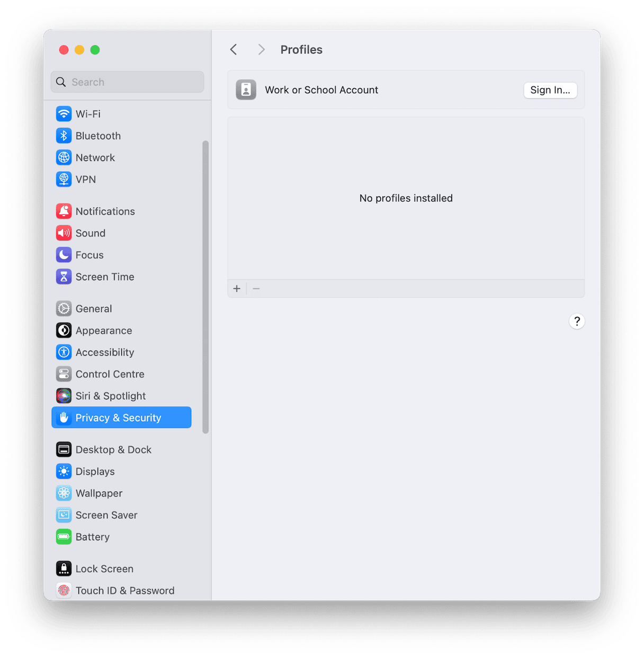Open Focus settings moon icon
644x658 pixels.
(64, 255)
